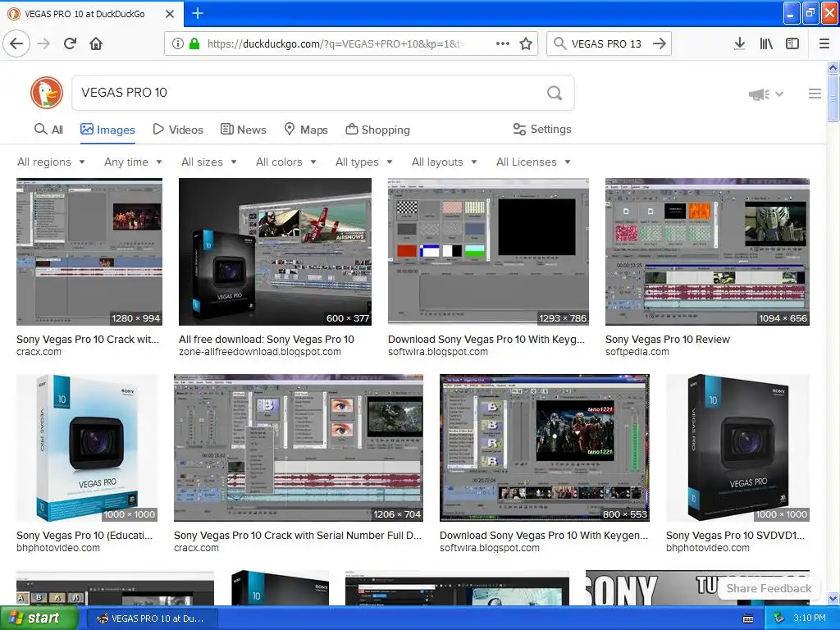Expand the All types filter
The image size is (840, 630).
pos(364,162)
